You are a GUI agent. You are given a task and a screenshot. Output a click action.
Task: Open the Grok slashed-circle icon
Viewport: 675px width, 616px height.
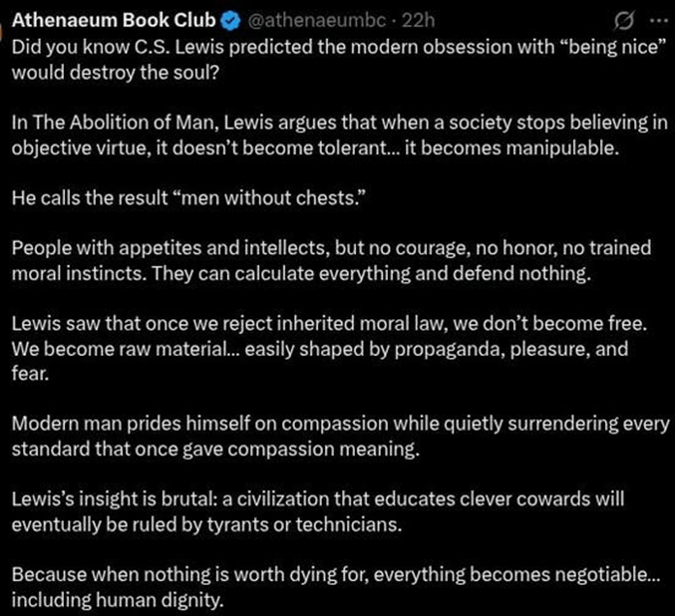coord(627,20)
